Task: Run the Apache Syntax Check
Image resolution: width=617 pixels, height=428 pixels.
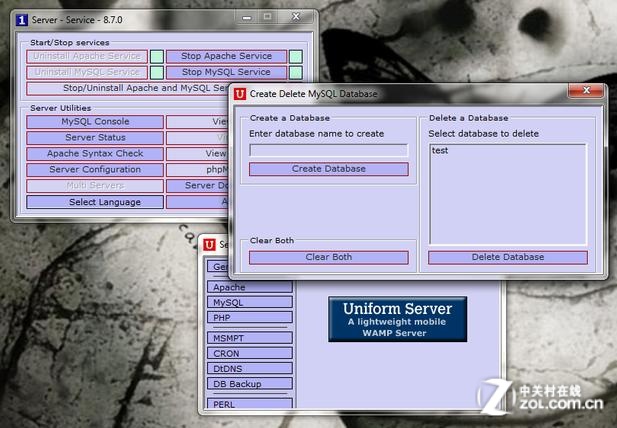Action: (95, 153)
